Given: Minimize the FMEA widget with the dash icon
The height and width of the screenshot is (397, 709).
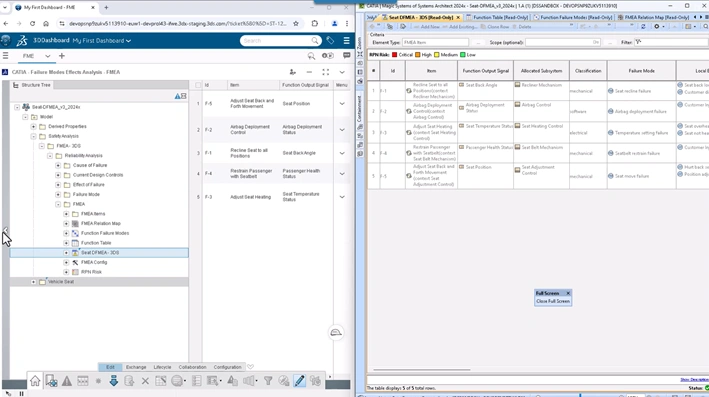Looking at the screenshot, I should pyautogui.click(x=309, y=72).
